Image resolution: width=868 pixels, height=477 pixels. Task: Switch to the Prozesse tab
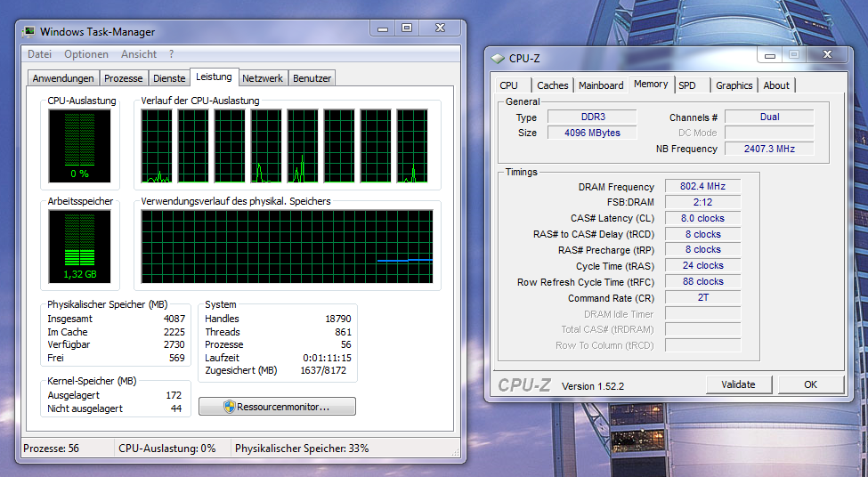(x=124, y=78)
